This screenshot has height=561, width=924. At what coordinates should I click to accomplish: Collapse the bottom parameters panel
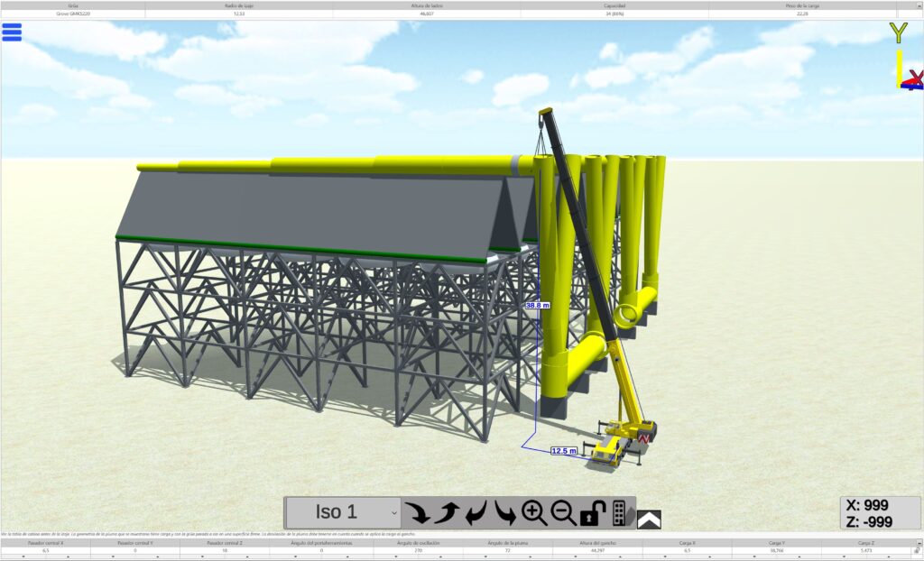click(x=919, y=542)
